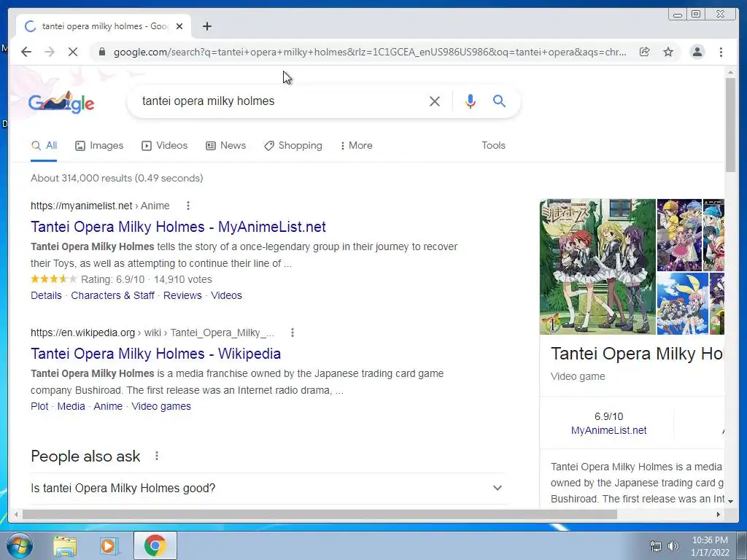Open the MyAnimeList Videos sitelink

pyautogui.click(x=226, y=295)
